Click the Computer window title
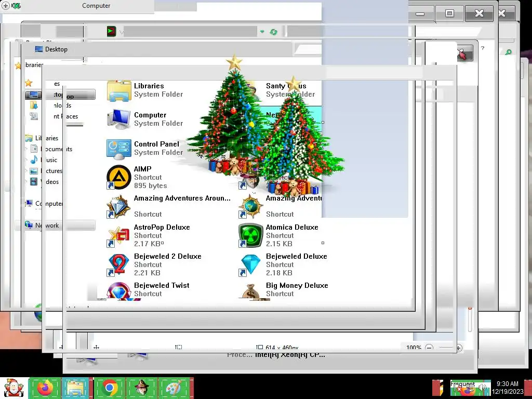The height and width of the screenshot is (399, 532). [x=96, y=6]
